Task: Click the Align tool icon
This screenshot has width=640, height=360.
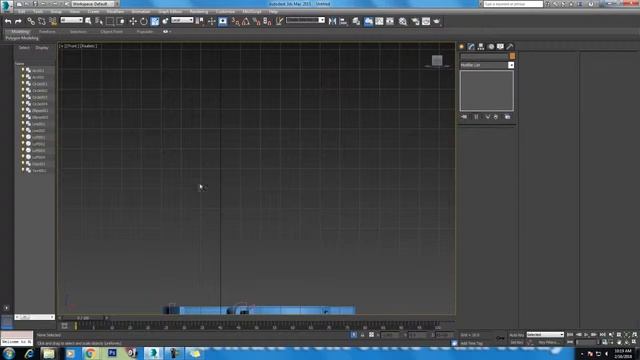Action: [x=343, y=21]
